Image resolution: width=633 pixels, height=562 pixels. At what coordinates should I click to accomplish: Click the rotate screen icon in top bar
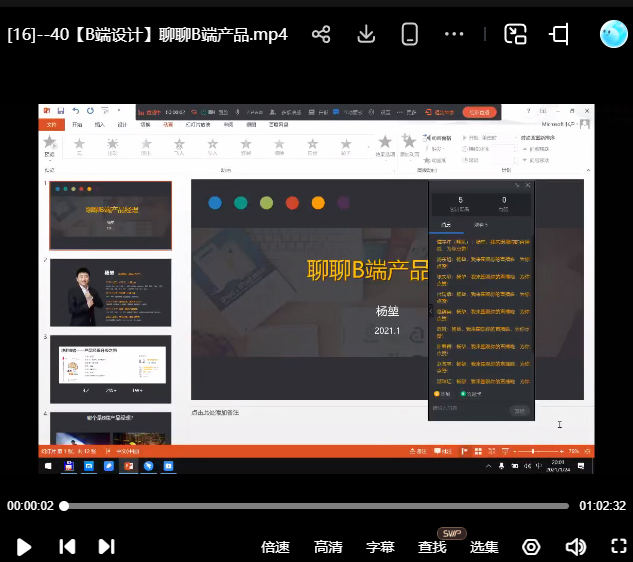tap(560, 34)
